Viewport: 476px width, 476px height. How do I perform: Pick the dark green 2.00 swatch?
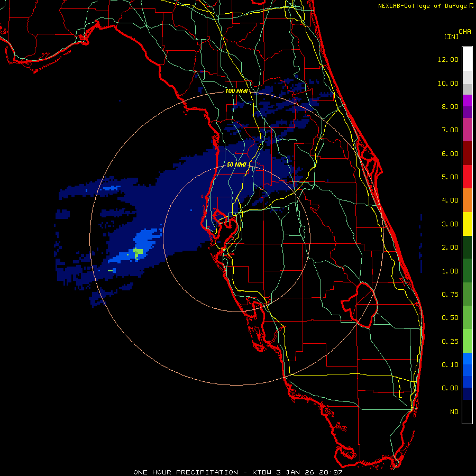[x=467, y=247]
